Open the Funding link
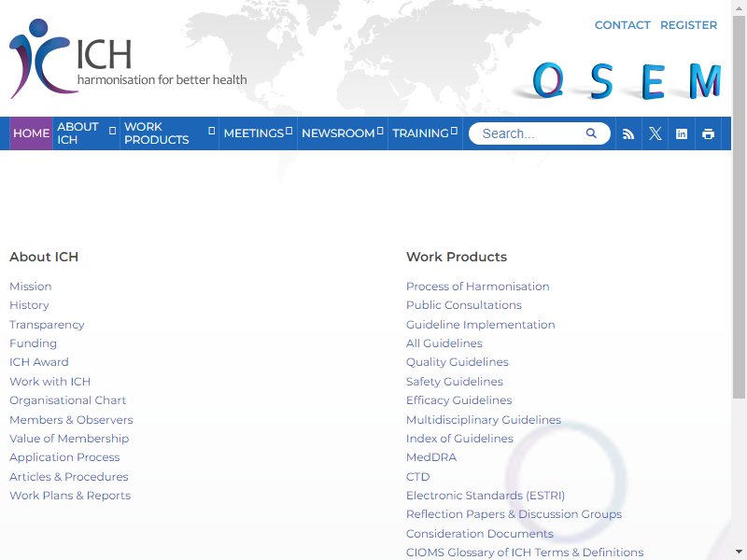 click(x=33, y=343)
